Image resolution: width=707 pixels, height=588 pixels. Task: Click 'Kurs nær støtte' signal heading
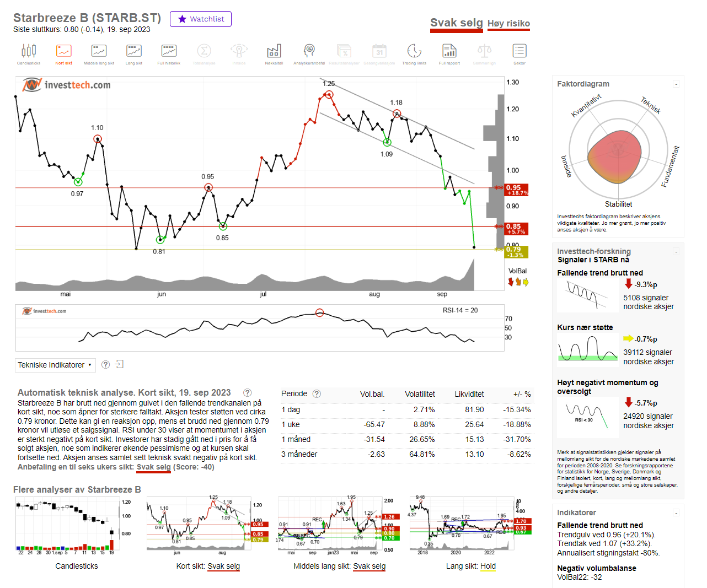click(x=585, y=327)
